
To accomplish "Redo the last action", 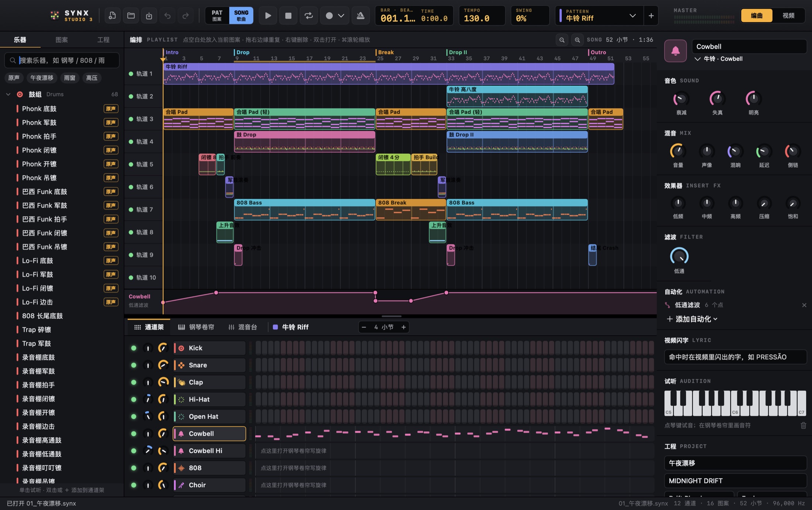I will coord(185,16).
